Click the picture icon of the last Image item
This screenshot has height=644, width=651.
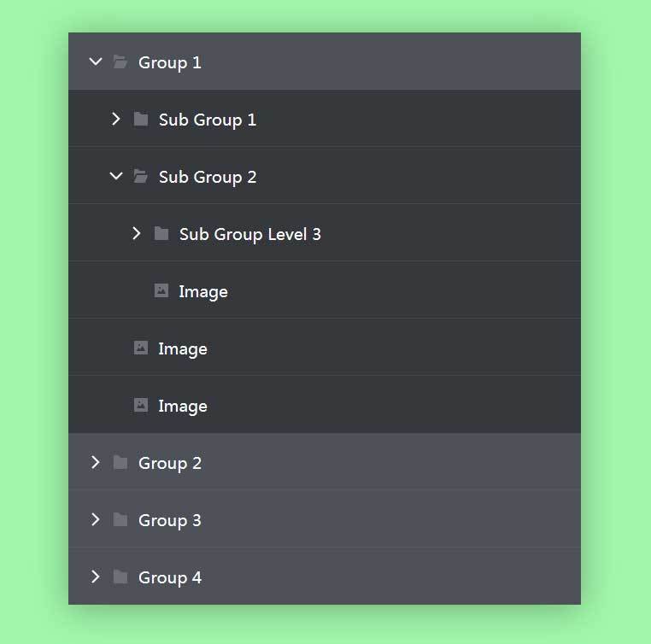pyautogui.click(x=141, y=406)
